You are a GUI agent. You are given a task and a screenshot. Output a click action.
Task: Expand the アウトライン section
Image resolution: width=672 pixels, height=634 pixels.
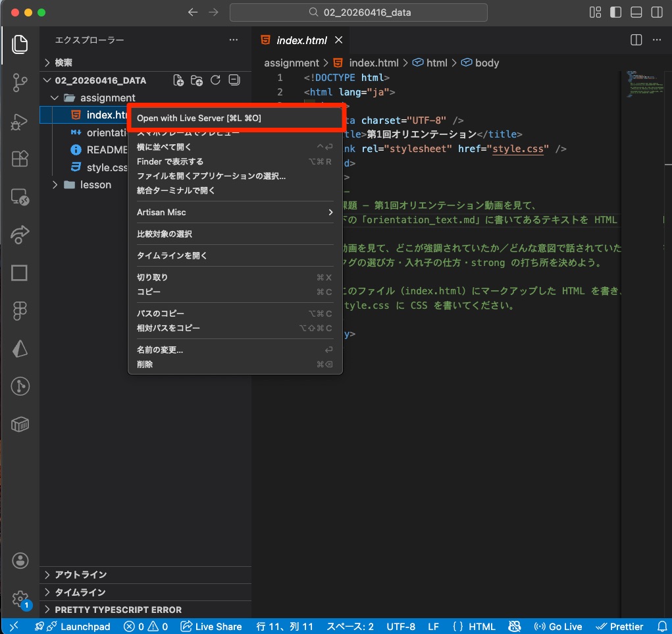(145, 574)
